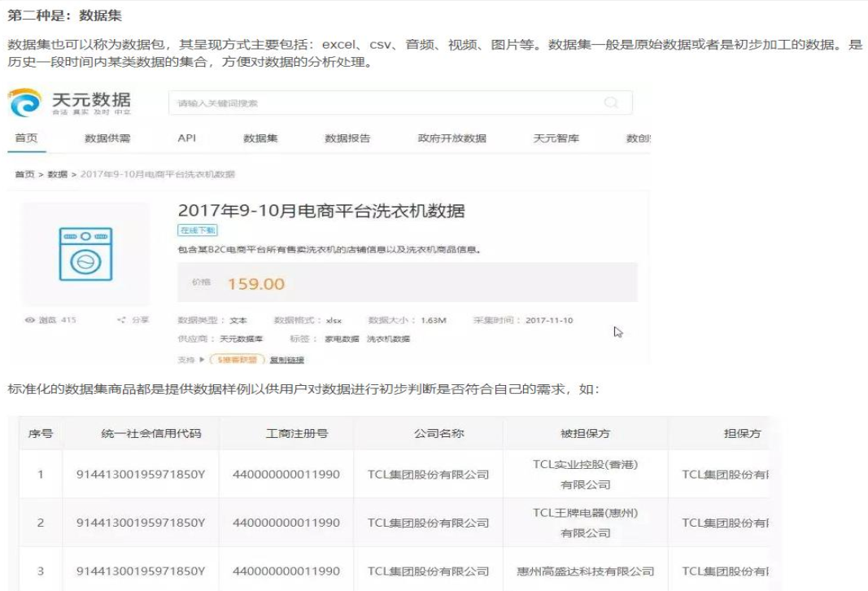
Task: Open the 首页 navigation tab
Action: pyautogui.click(x=26, y=138)
